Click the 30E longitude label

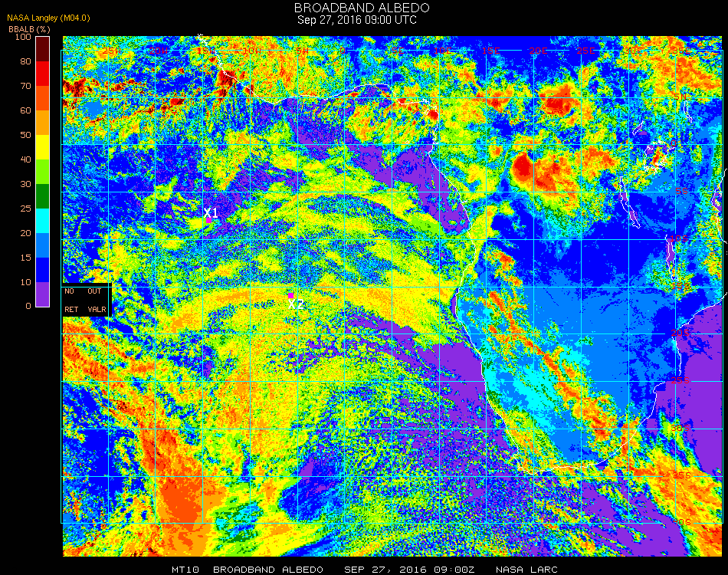633,51
